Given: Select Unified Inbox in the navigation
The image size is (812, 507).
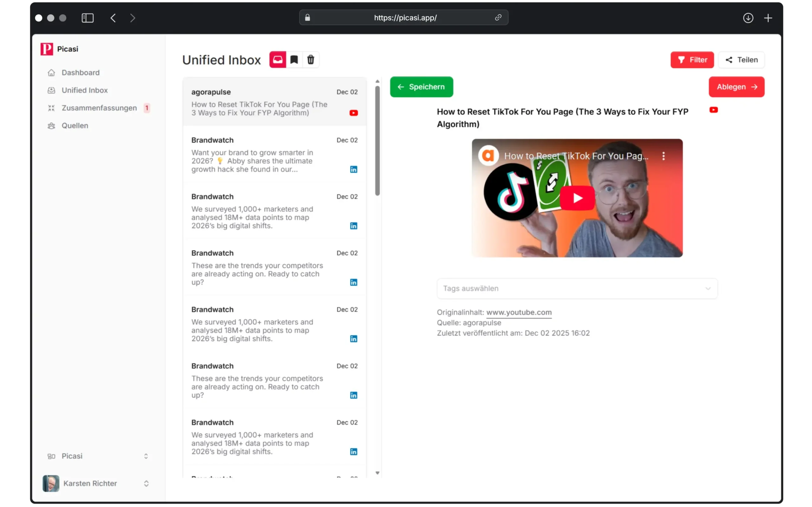Looking at the screenshot, I should coord(85,90).
